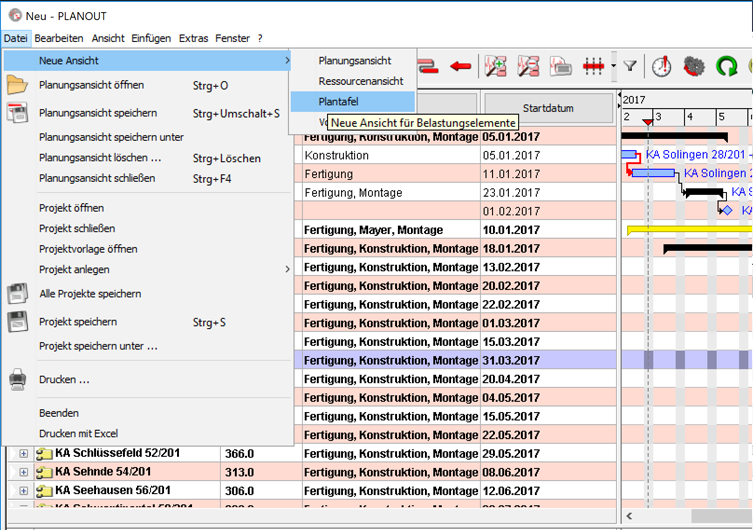The image size is (753, 530).
Task: Click the folder icon of KA Sehnde 54/201
Action: click(44, 472)
